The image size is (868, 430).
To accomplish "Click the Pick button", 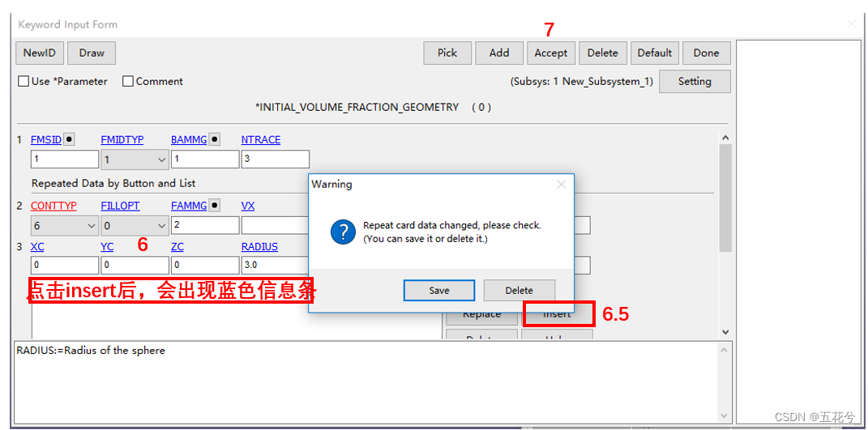I will (x=447, y=53).
